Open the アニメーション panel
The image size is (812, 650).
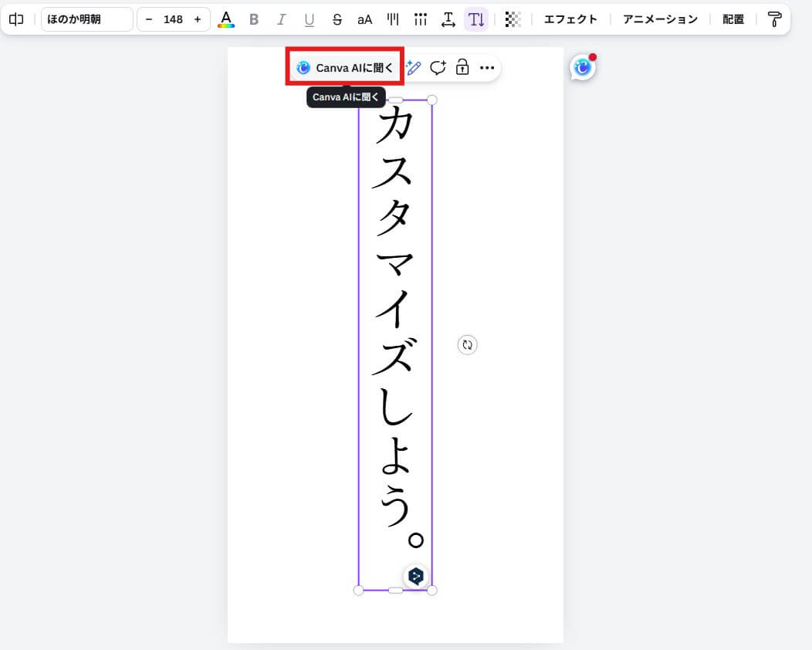(x=660, y=19)
